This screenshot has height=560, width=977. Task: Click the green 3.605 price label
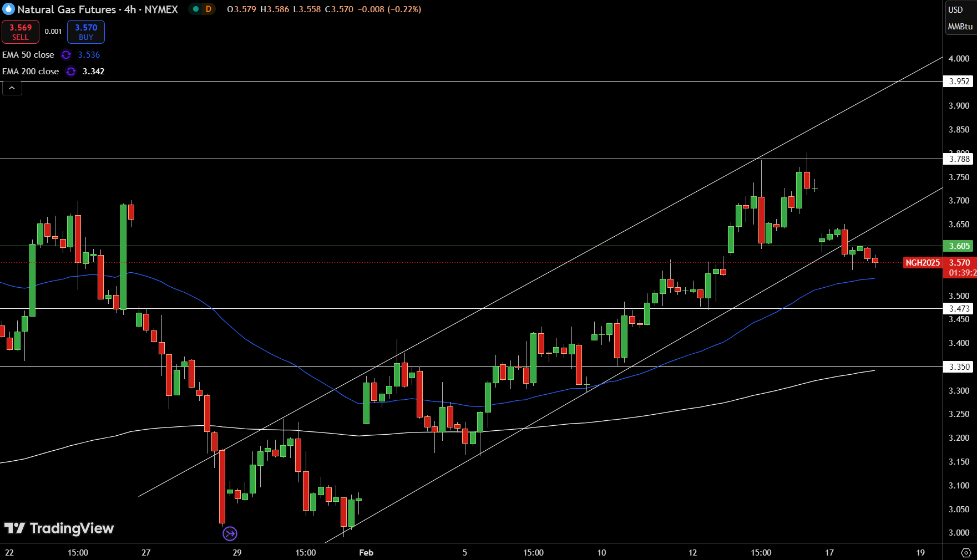pos(959,246)
